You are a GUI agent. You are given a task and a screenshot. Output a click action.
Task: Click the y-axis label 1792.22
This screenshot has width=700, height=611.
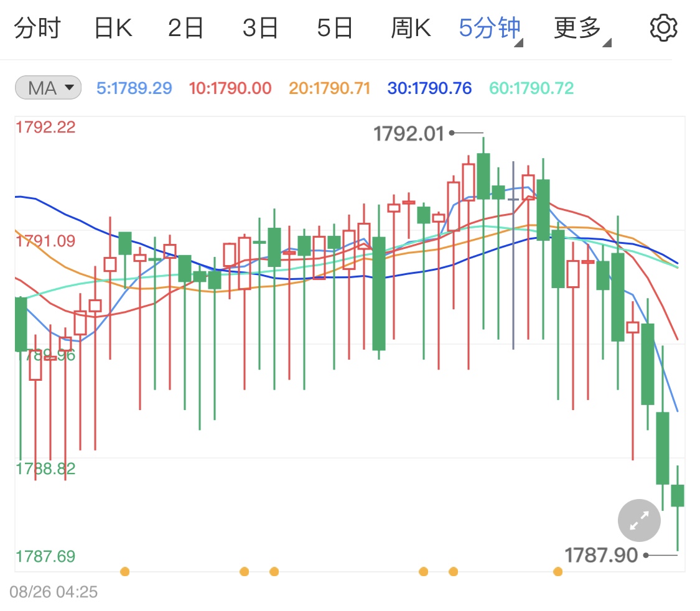(45, 127)
